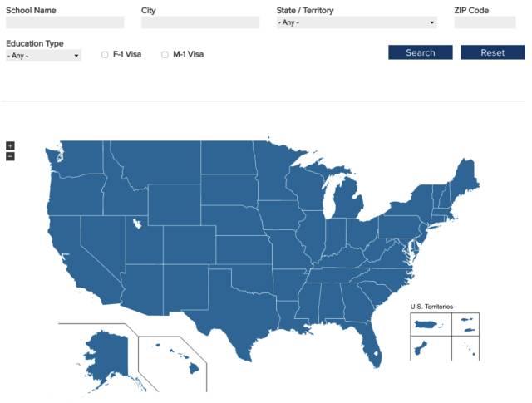The width and height of the screenshot is (532, 403).
Task: Focus the ZIP Code input field
Action: pyautogui.click(x=485, y=22)
